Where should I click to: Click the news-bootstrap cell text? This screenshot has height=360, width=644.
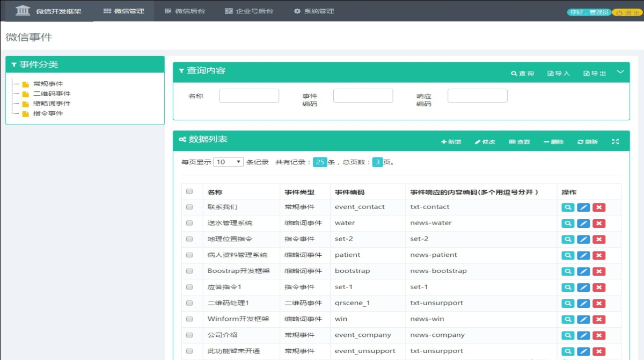click(x=438, y=271)
